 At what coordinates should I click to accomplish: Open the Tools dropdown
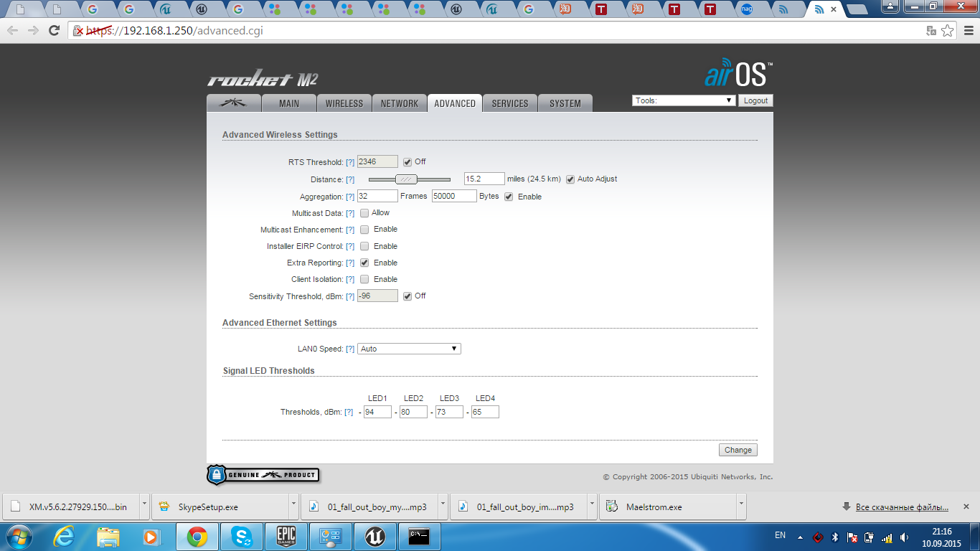684,100
